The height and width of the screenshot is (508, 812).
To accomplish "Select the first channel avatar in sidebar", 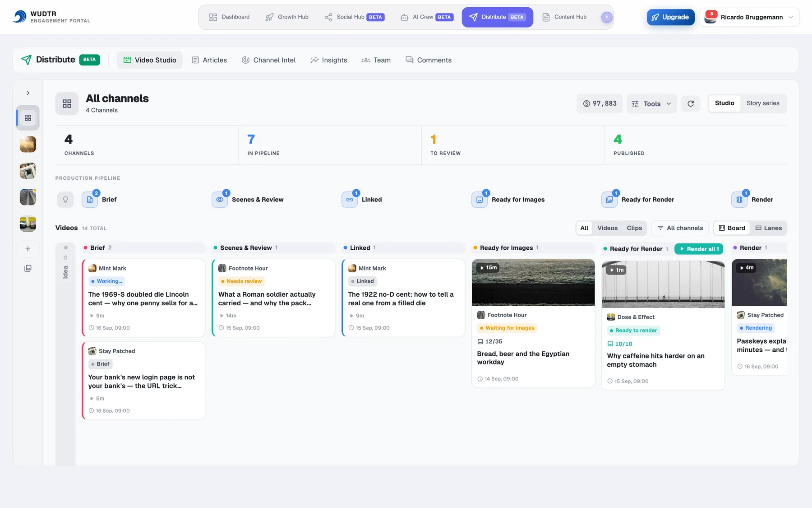I will [28, 144].
